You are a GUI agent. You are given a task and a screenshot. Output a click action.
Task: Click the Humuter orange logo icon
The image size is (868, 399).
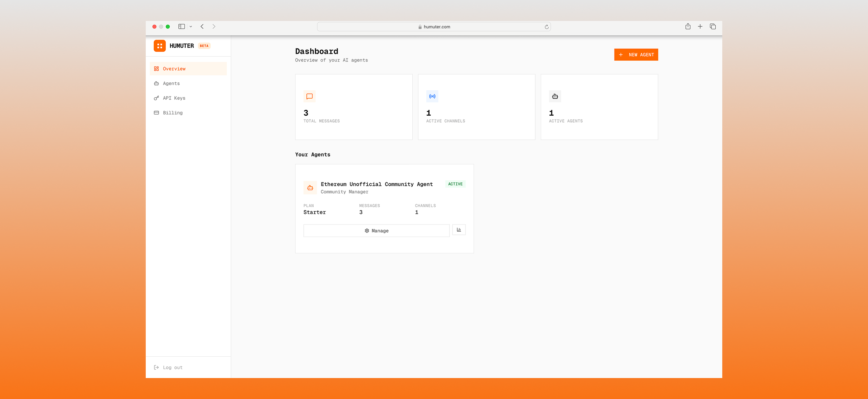(x=159, y=46)
